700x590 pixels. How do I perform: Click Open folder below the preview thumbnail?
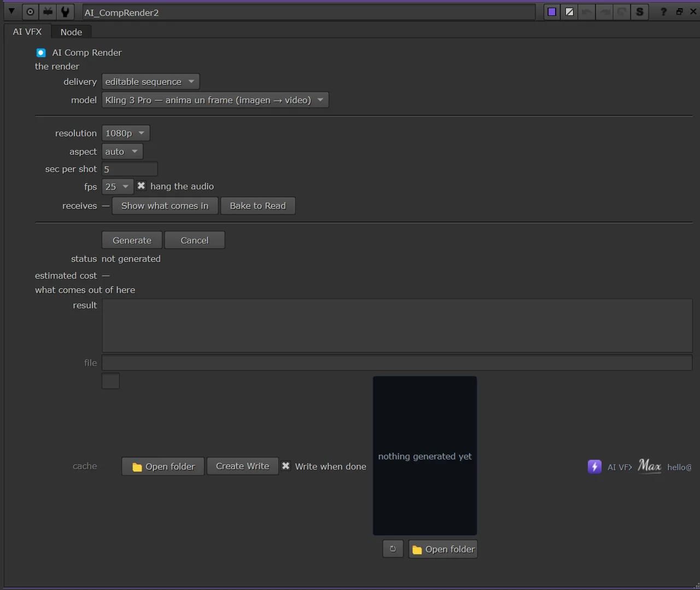coord(443,549)
